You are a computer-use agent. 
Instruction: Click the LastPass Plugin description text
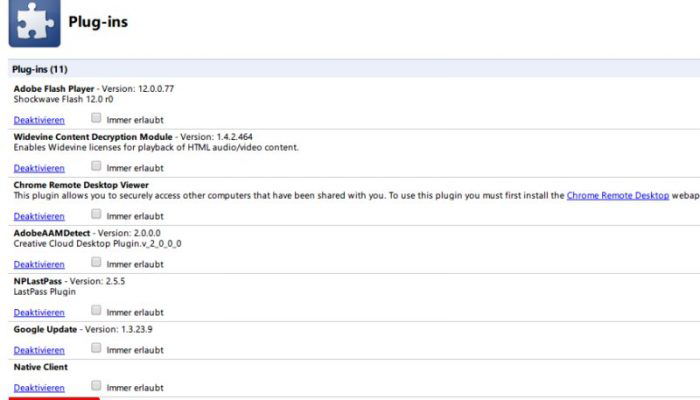(x=45, y=292)
